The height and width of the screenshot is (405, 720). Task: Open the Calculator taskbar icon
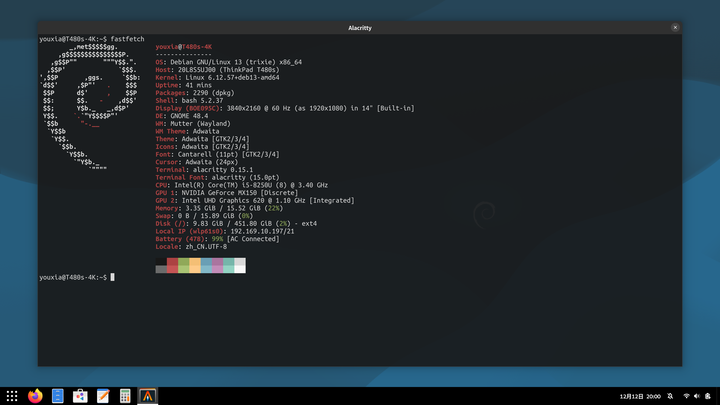click(125, 396)
